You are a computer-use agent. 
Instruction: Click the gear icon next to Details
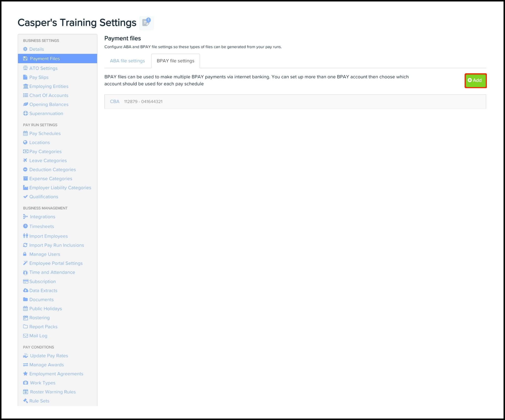tap(25, 49)
